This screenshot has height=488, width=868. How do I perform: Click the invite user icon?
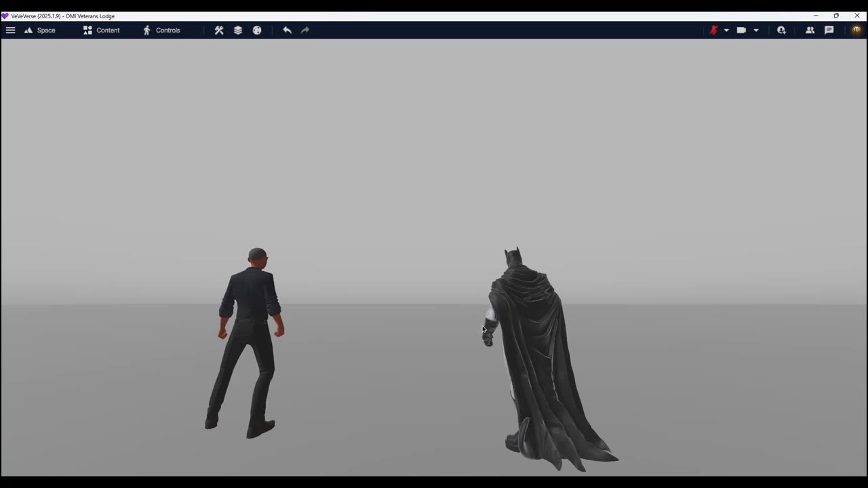click(x=781, y=30)
